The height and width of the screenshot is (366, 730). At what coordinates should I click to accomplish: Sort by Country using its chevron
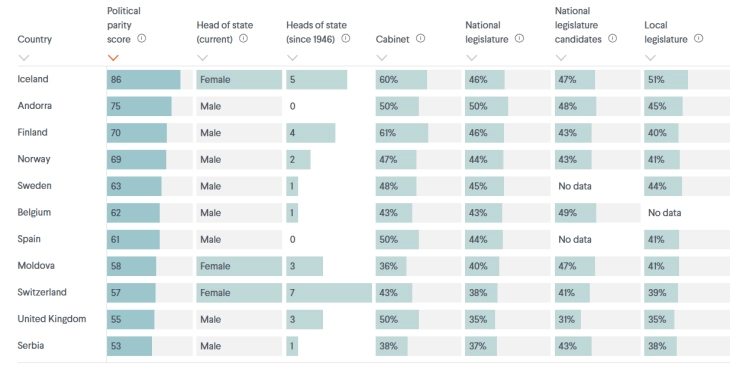tap(24, 58)
